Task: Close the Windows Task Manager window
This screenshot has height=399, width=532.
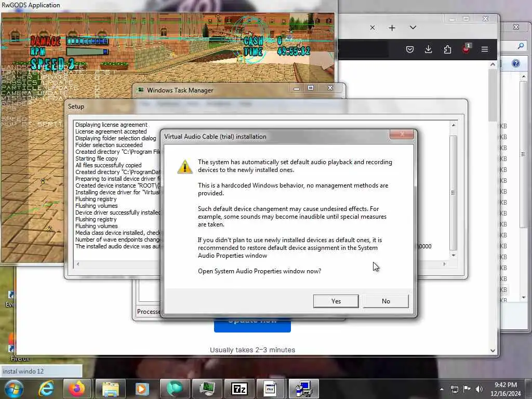Action: point(330,88)
